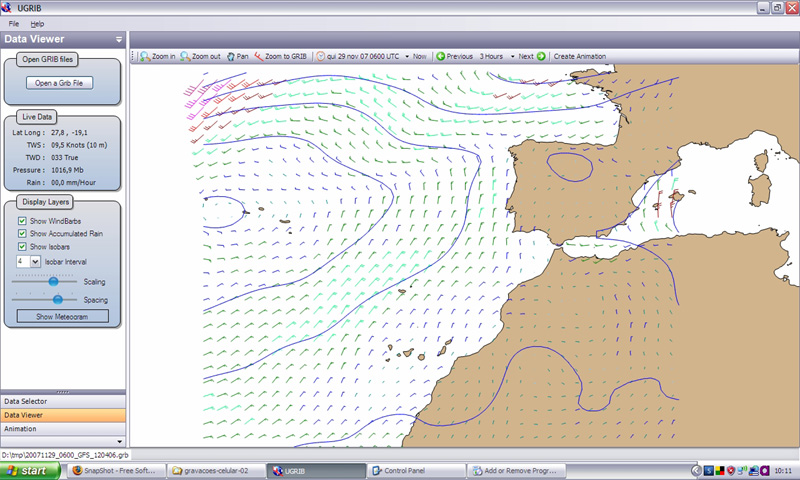
Task: Click system tray expand arrow
Action: pos(696,470)
